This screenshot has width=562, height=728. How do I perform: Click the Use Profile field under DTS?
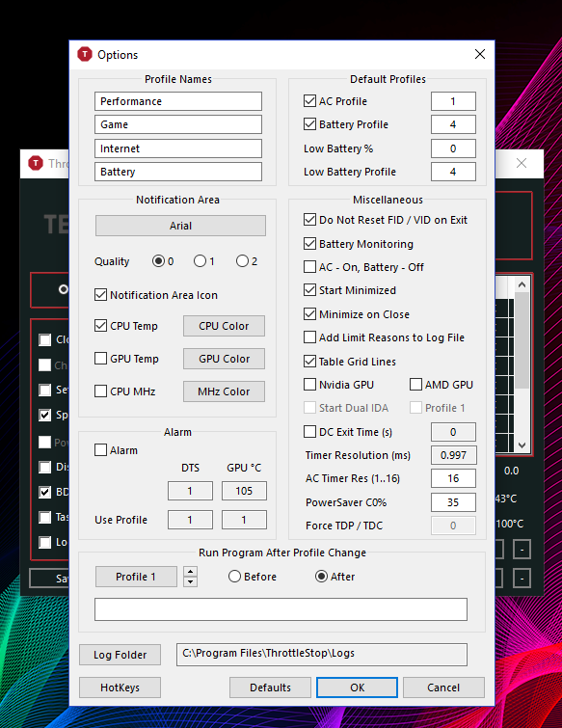pos(190,520)
